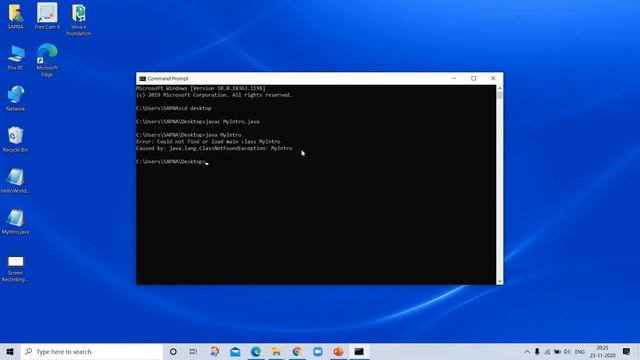Click the Command Prompt scrollbar down arrow
This screenshot has height=360, width=640.
(500, 281)
